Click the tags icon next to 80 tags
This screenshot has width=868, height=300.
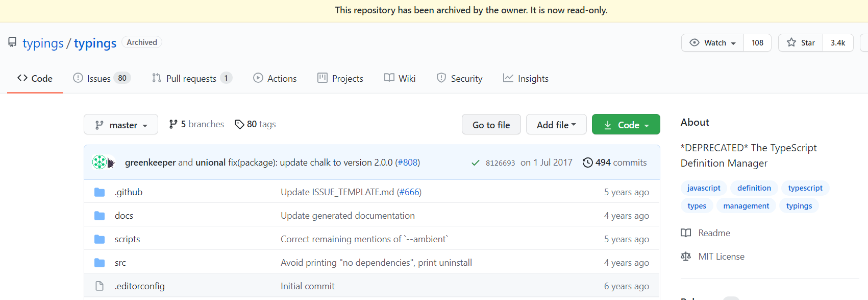point(239,124)
